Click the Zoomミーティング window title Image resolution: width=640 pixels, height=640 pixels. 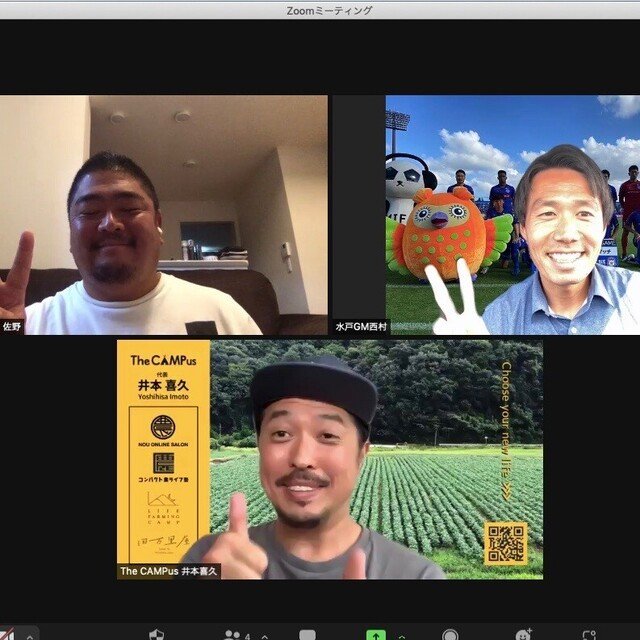(x=329, y=10)
